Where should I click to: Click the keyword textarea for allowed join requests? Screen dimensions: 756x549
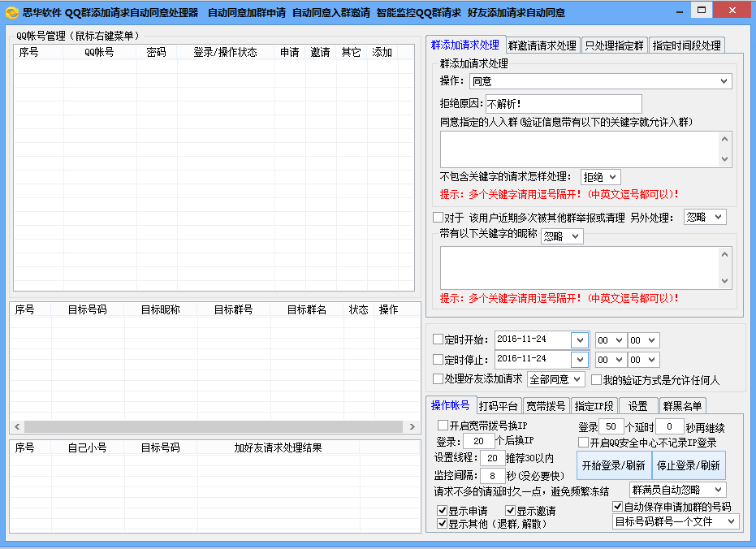[x=580, y=149]
